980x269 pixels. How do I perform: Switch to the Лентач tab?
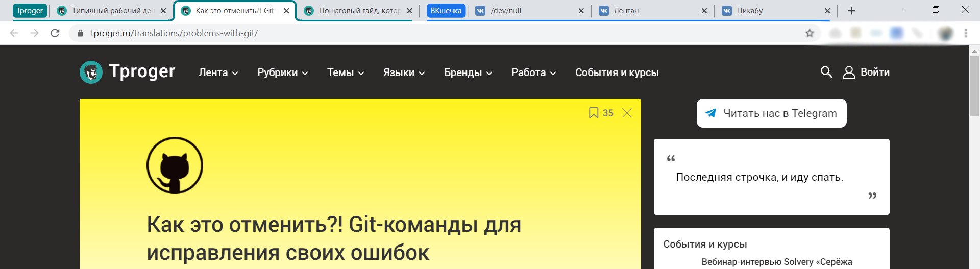[x=652, y=11]
